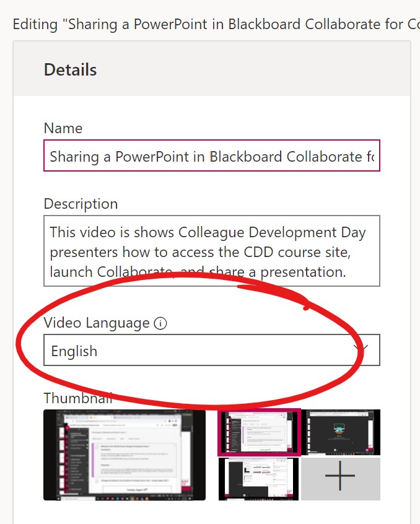
Task: Click the Video Language label text
Action: pyautogui.click(x=97, y=323)
